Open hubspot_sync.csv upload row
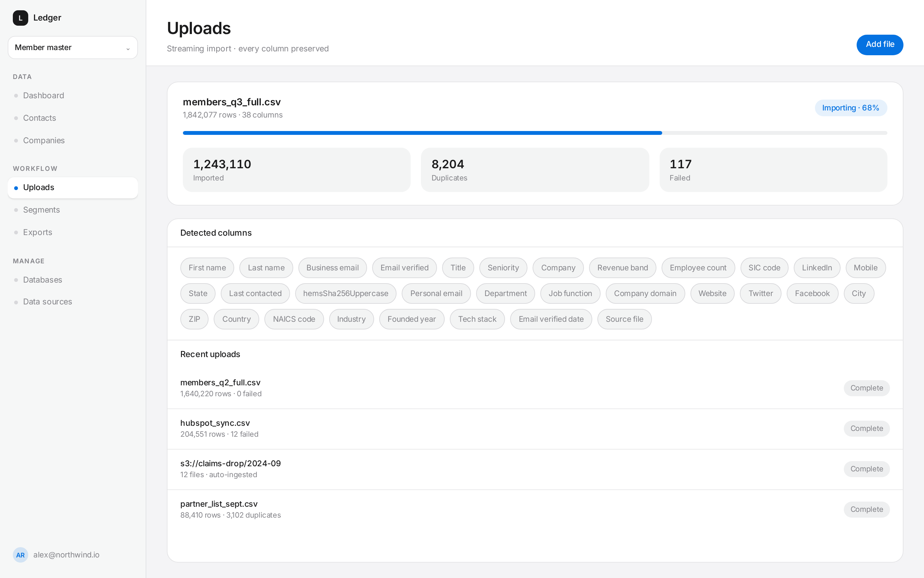924x578 pixels. pos(535,429)
